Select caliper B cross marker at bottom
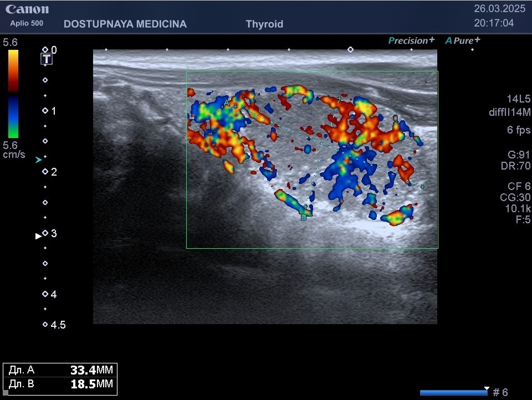532x400 pixels. pos(305,207)
